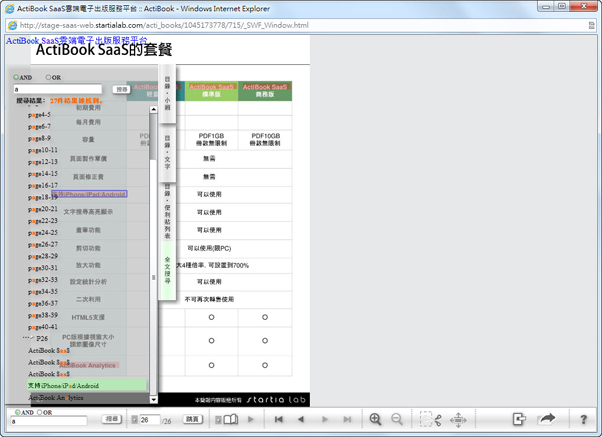Click the search panel 搜尋 button

122,89
